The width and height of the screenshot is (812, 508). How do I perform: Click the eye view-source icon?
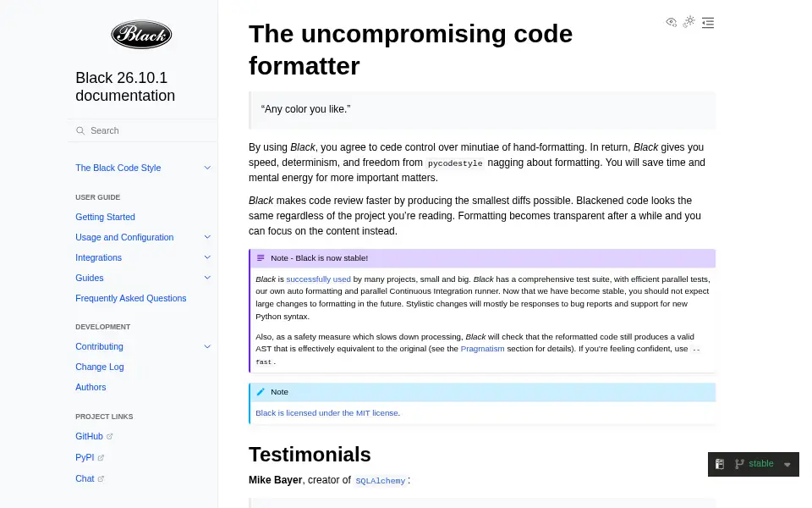pos(671,22)
